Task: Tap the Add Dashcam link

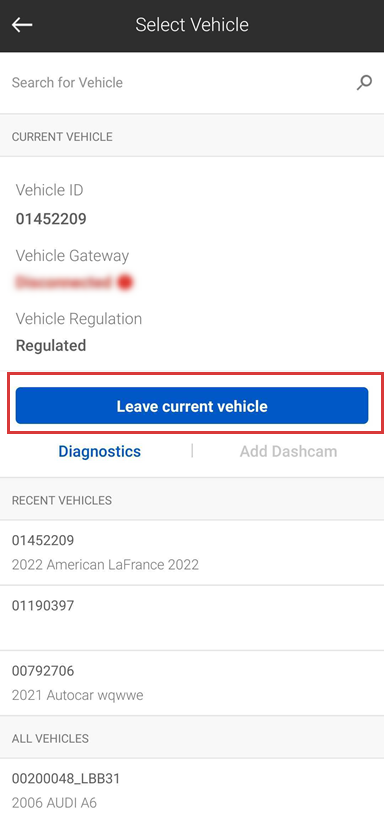Action: click(x=288, y=451)
